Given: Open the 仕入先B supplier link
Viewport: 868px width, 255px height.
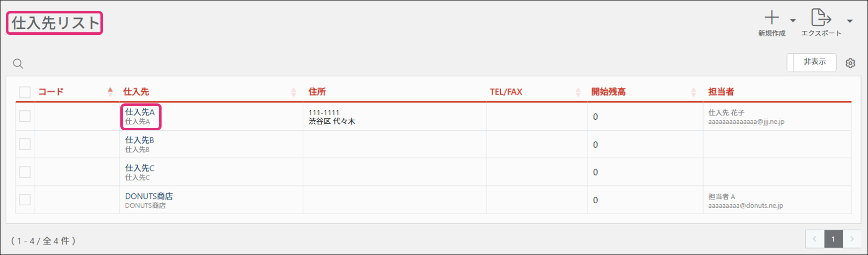Looking at the screenshot, I should (139, 140).
